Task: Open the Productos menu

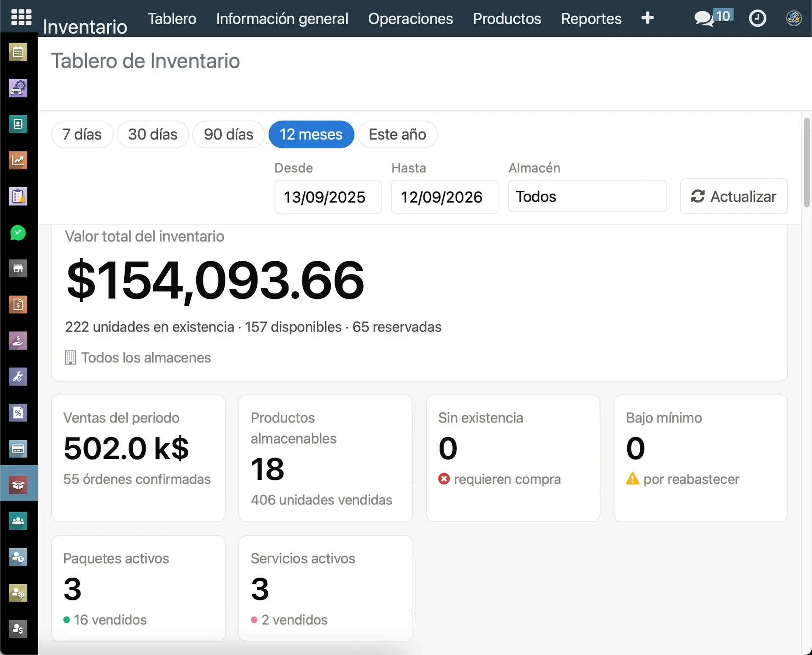Action: (507, 19)
